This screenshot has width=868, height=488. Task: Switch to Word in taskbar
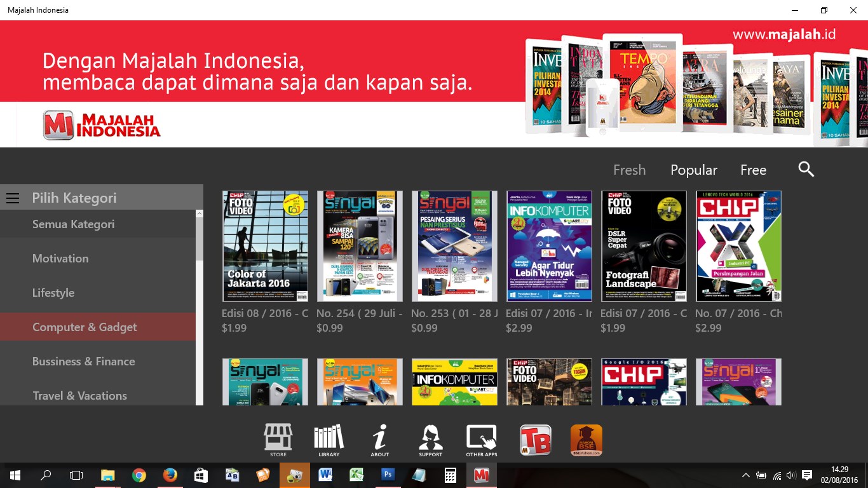[x=325, y=475]
